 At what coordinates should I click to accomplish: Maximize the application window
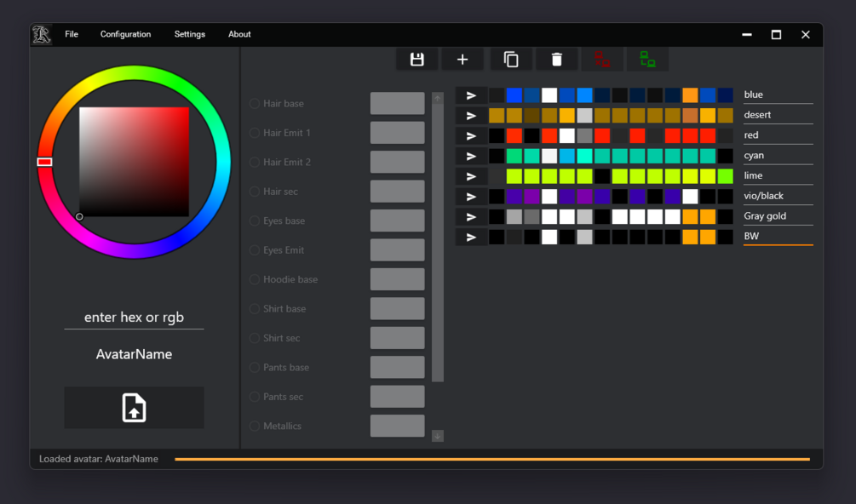pos(776,34)
